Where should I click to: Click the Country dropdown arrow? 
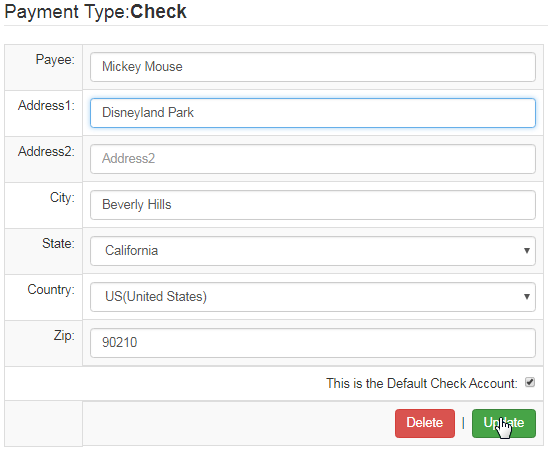pyautogui.click(x=527, y=297)
